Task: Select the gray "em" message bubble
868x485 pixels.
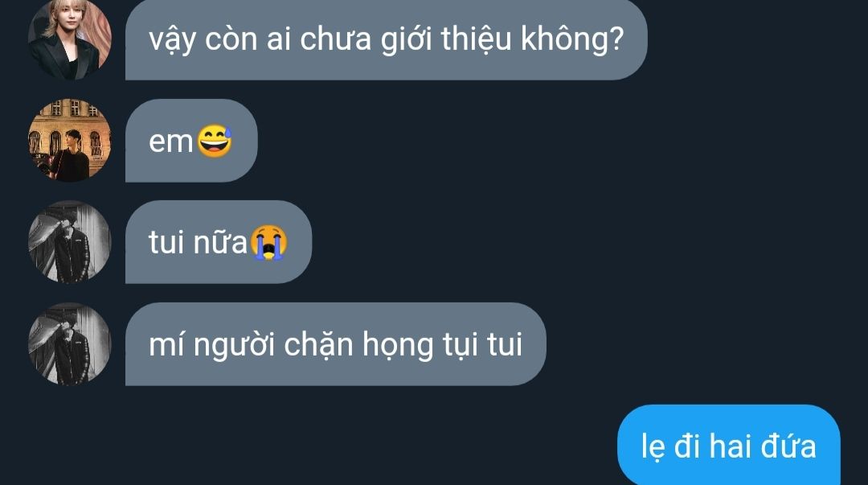Action: [191, 140]
